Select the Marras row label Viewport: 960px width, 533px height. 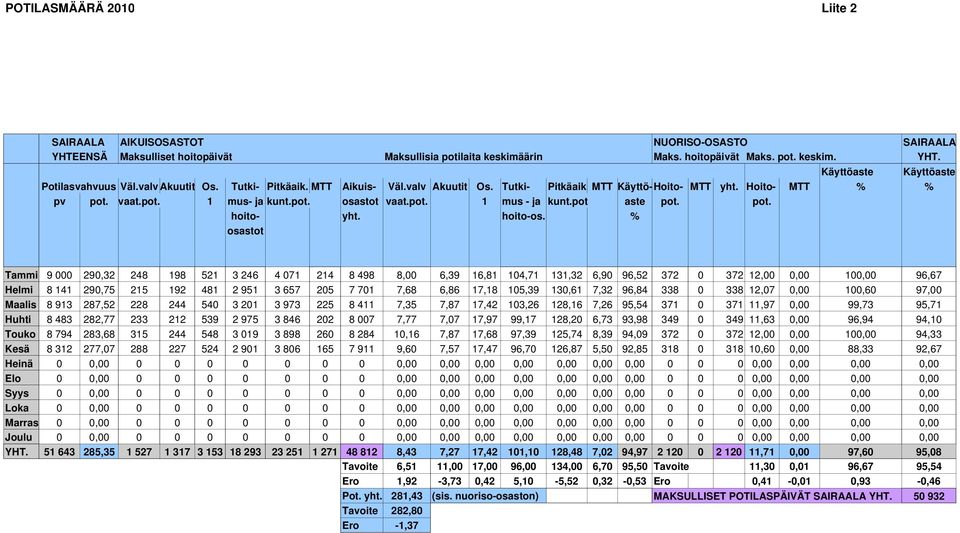(21, 422)
